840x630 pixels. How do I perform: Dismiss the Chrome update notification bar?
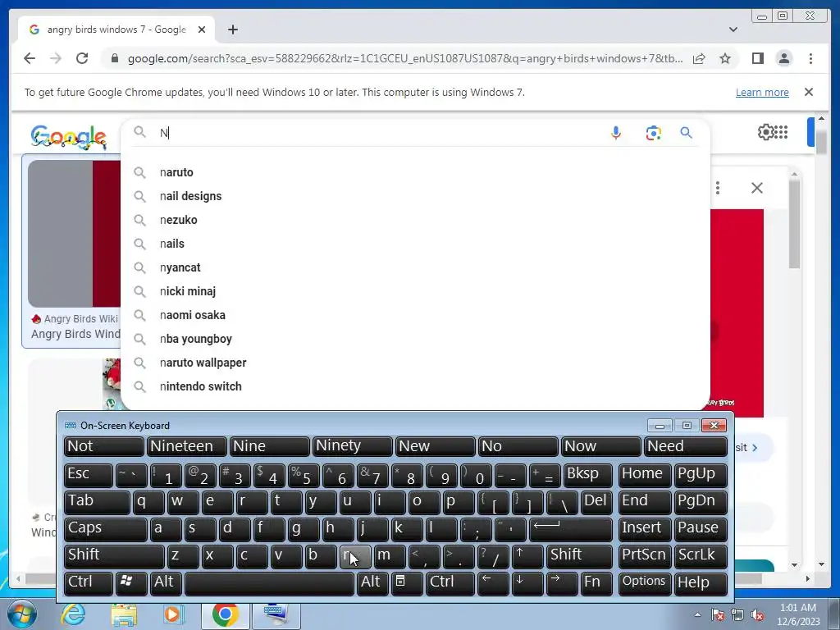(x=809, y=92)
